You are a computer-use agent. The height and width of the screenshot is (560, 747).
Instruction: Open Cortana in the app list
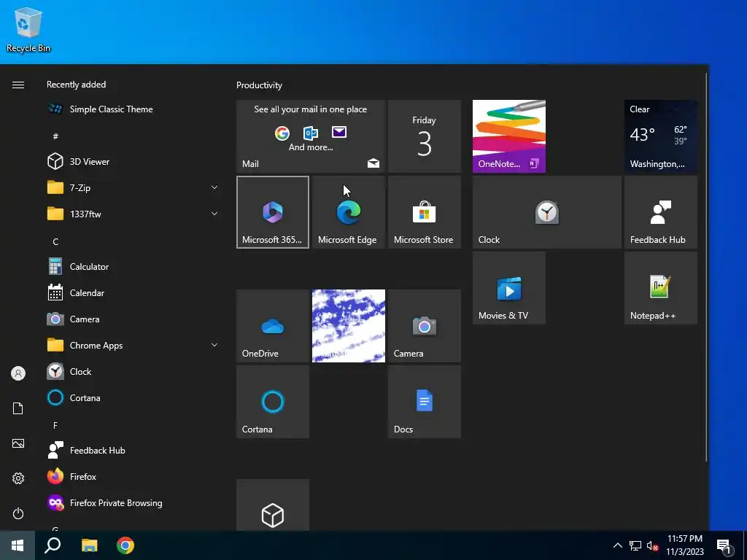coord(133,397)
